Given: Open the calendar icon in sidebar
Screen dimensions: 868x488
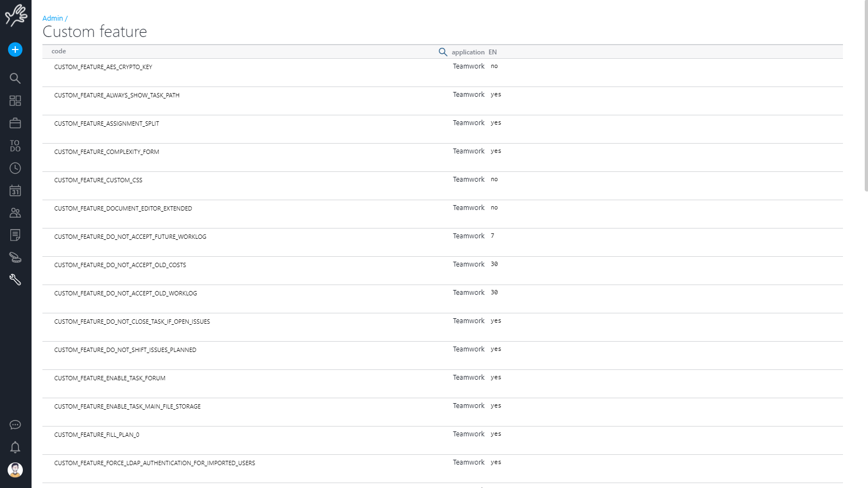Looking at the screenshot, I should (15, 190).
